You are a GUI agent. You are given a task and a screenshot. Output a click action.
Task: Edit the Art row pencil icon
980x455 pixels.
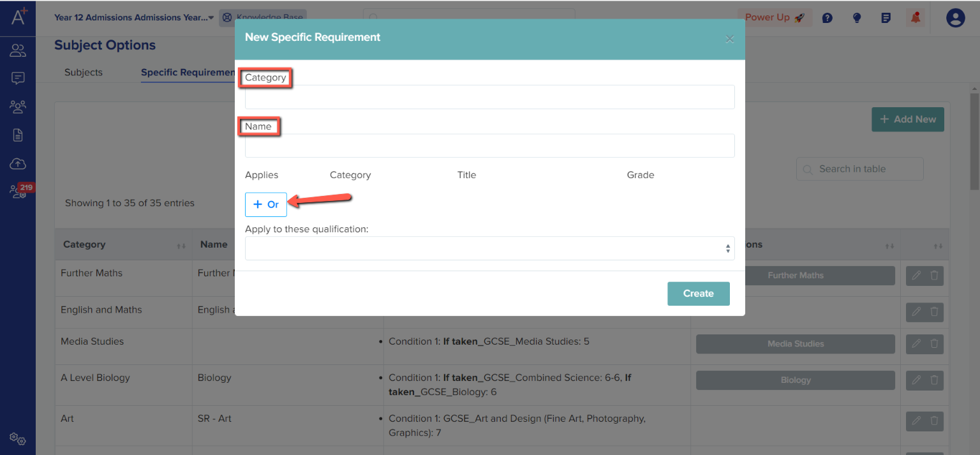pyautogui.click(x=916, y=421)
